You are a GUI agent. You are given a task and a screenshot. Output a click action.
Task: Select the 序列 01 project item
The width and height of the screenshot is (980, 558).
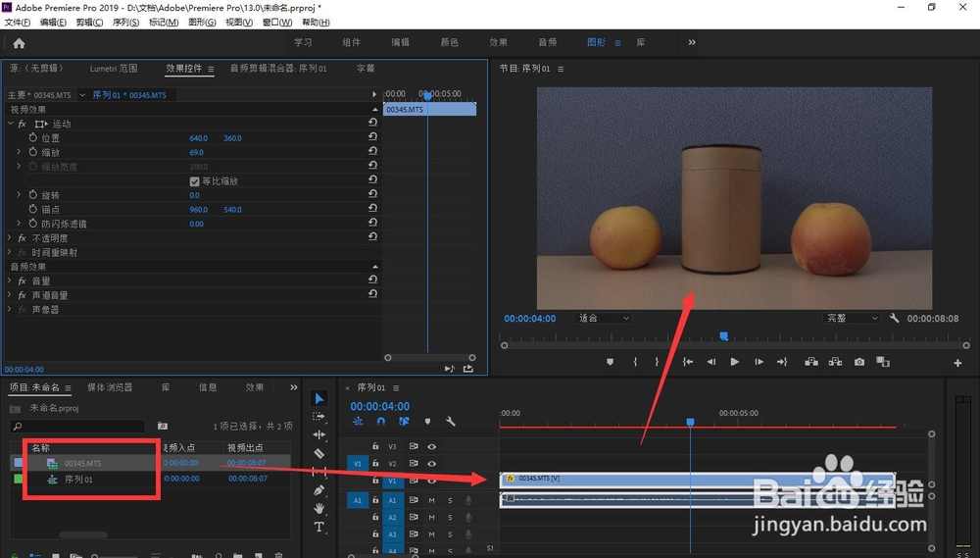[78, 480]
